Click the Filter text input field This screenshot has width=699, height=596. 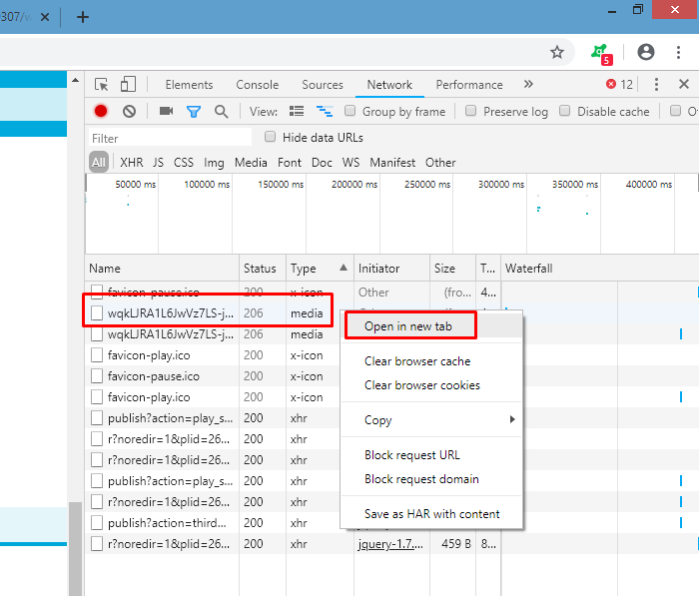click(x=170, y=138)
